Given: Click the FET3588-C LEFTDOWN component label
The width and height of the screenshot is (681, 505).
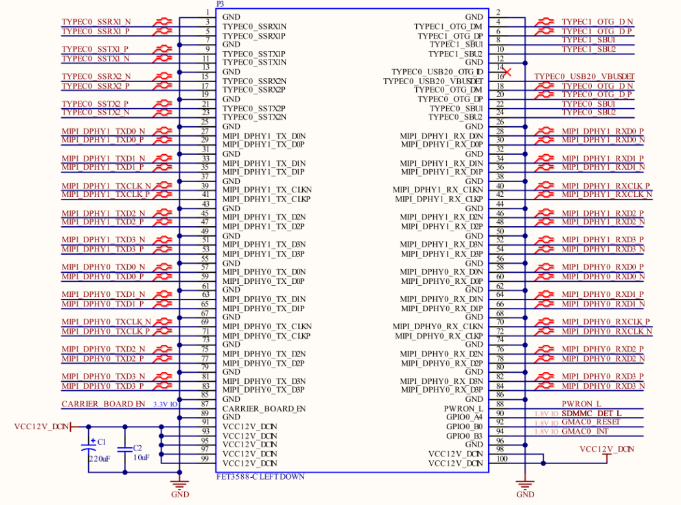Looking at the screenshot, I should click(260, 477).
